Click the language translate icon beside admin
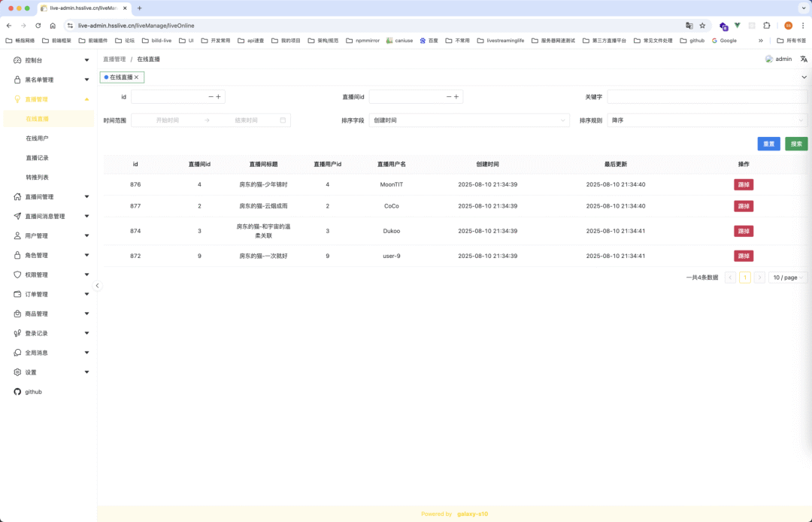Viewport: 812px width, 522px height. [804, 59]
